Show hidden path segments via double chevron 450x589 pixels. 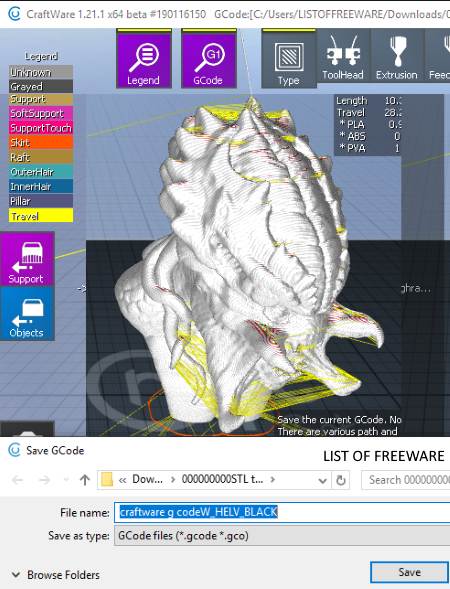click(x=122, y=480)
